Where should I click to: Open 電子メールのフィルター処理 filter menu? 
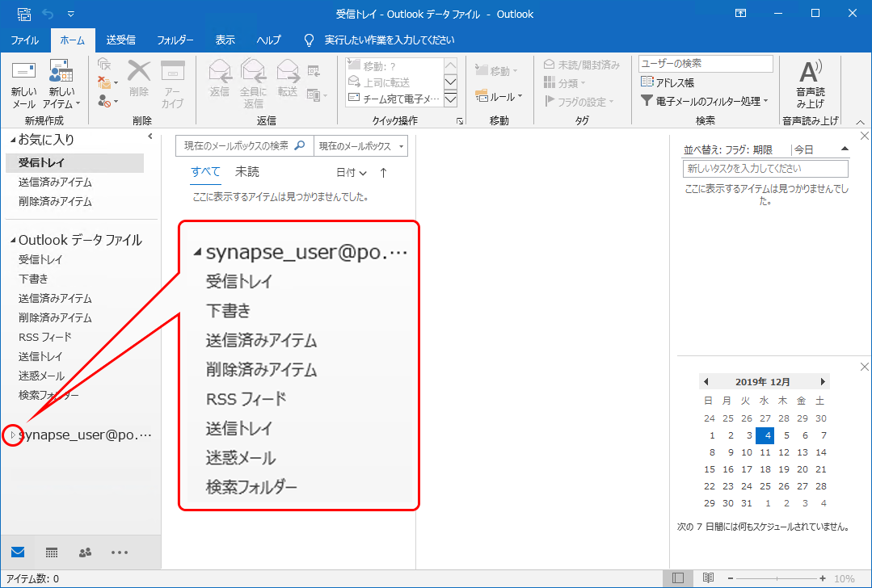pyautogui.click(x=704, y=101)
